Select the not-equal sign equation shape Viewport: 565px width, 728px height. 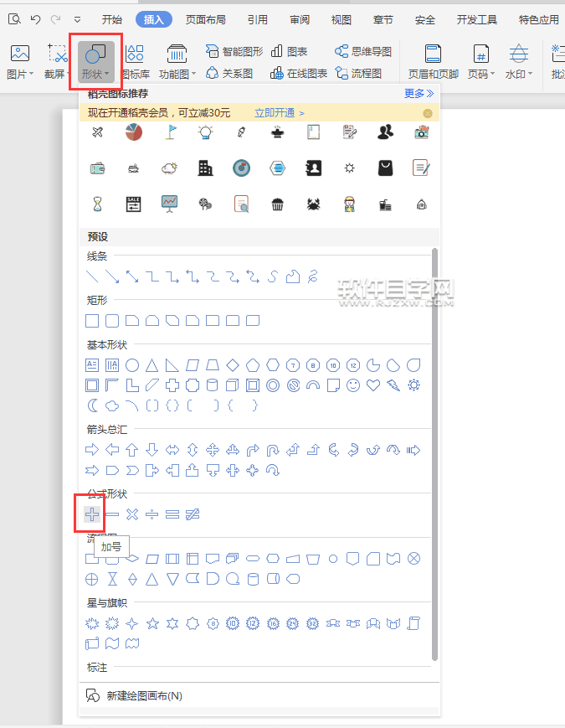193,514
